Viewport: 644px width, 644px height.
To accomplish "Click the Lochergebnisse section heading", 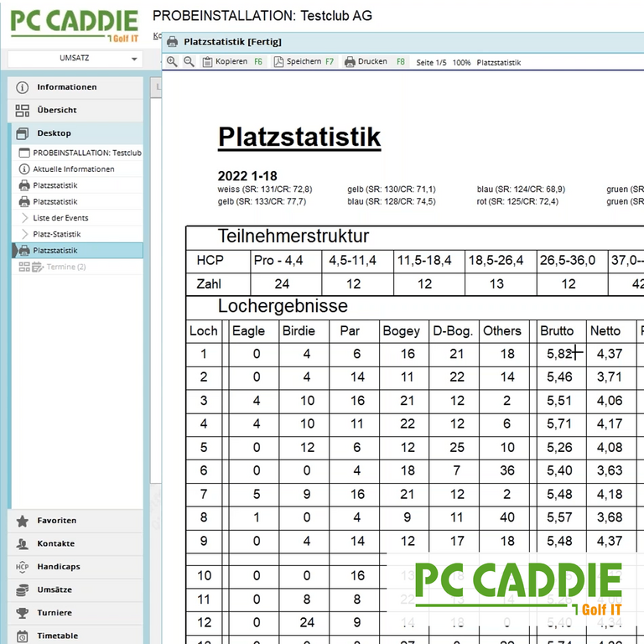I will click(x=283, y=306).
